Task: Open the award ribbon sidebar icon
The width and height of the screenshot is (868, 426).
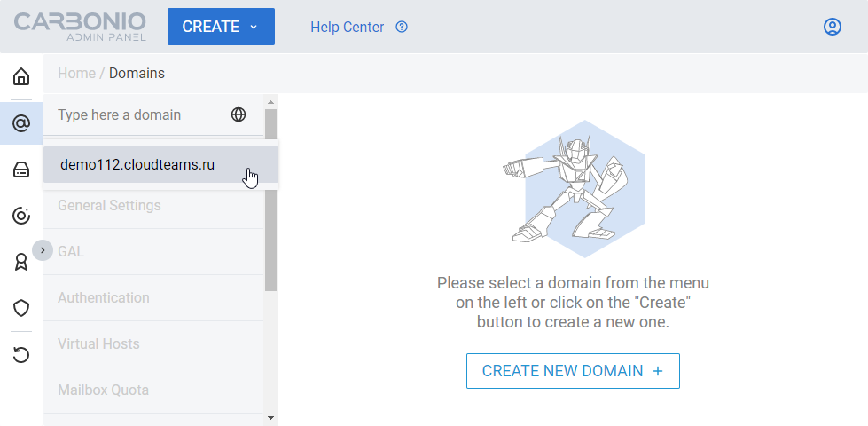Action: click(x=21, y=262)
